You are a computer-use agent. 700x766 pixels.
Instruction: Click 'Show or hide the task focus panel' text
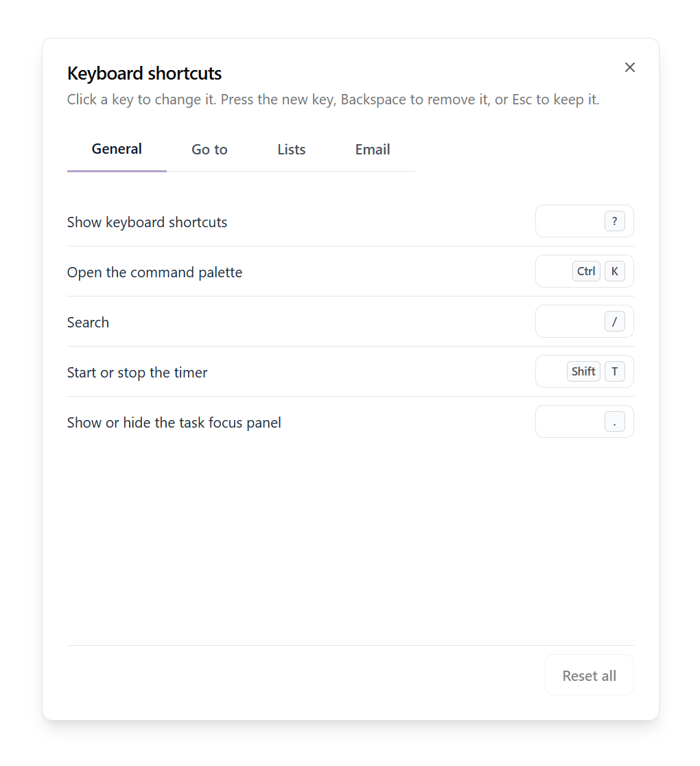[x=174, y=423]
